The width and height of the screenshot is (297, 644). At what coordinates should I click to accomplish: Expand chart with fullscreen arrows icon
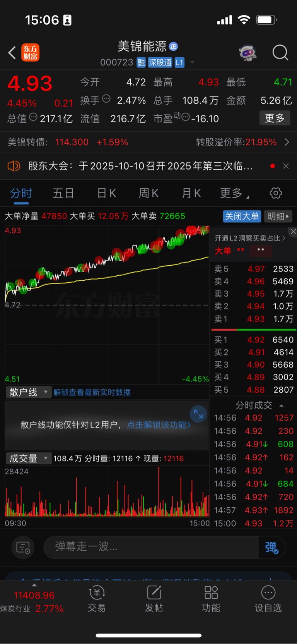(198, 414)
